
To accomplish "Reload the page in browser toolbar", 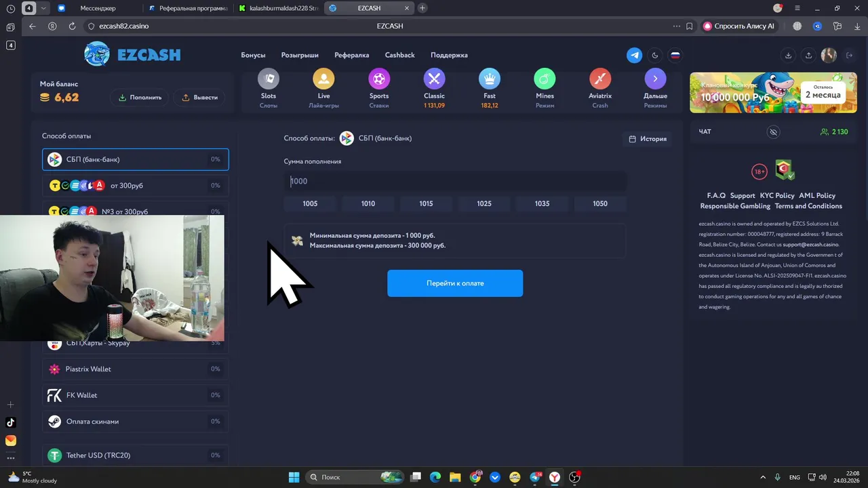I will tap(72, 26).
